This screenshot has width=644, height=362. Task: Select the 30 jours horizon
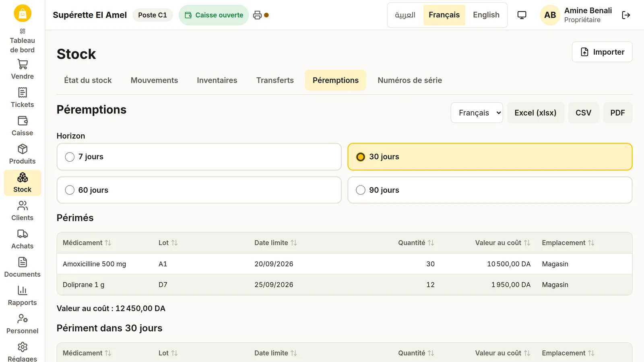click(490, 157)
